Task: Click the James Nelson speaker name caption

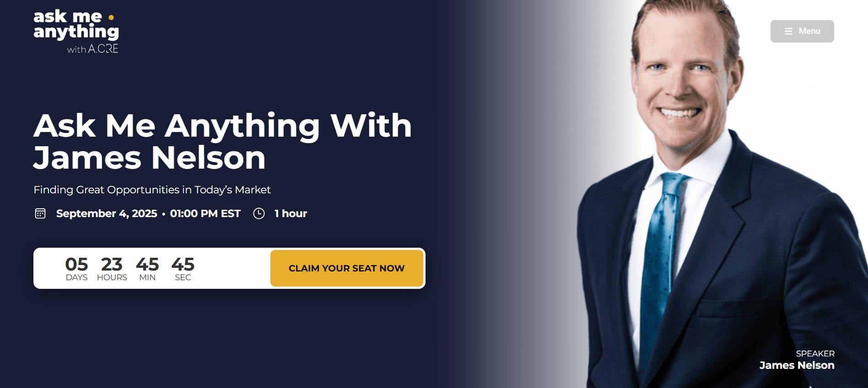Action: (x=797, y=365)
